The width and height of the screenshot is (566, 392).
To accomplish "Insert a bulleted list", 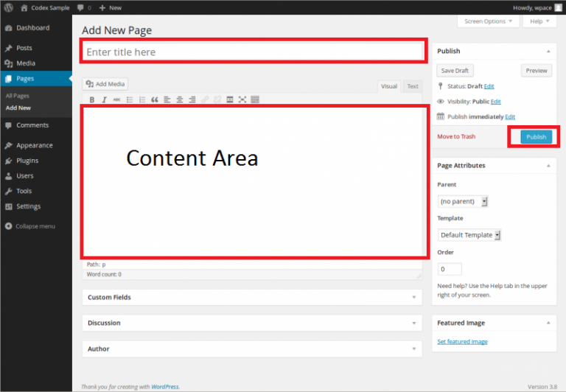I will [x=130, y=99].
